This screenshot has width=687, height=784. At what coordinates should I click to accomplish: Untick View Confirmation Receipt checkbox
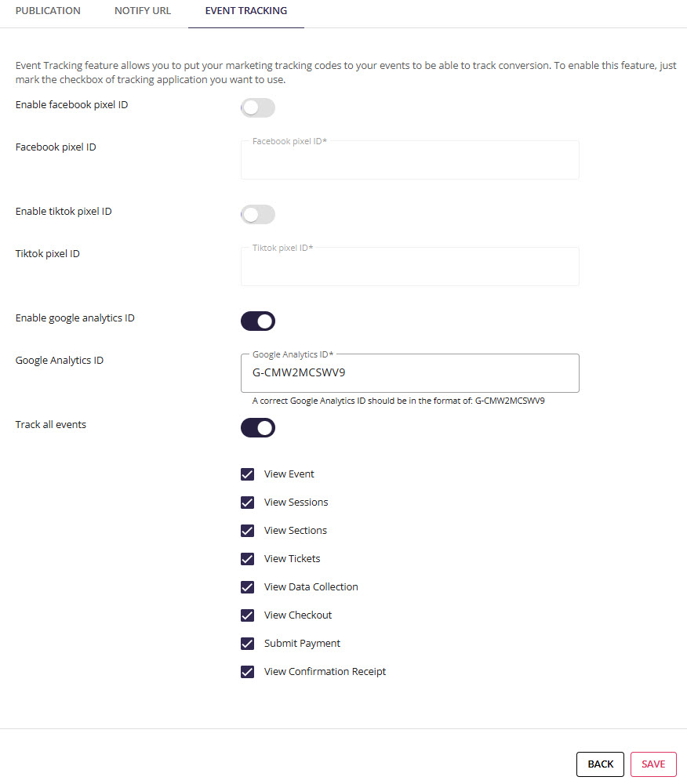(x=248, y=672)
